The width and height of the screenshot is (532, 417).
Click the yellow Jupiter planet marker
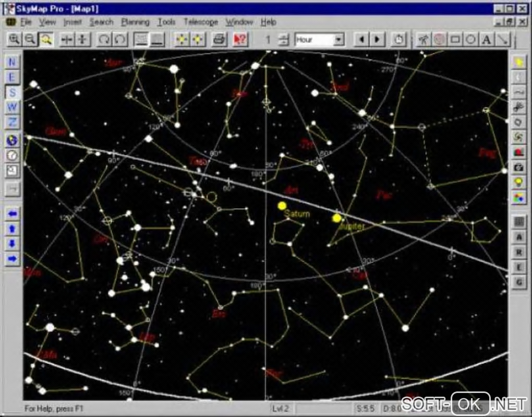(336, 218)
